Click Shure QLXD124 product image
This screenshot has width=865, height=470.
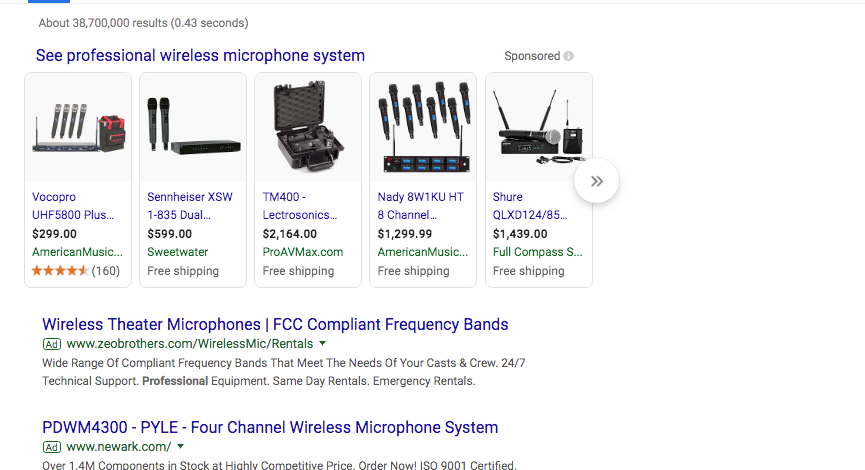[538, 127]
